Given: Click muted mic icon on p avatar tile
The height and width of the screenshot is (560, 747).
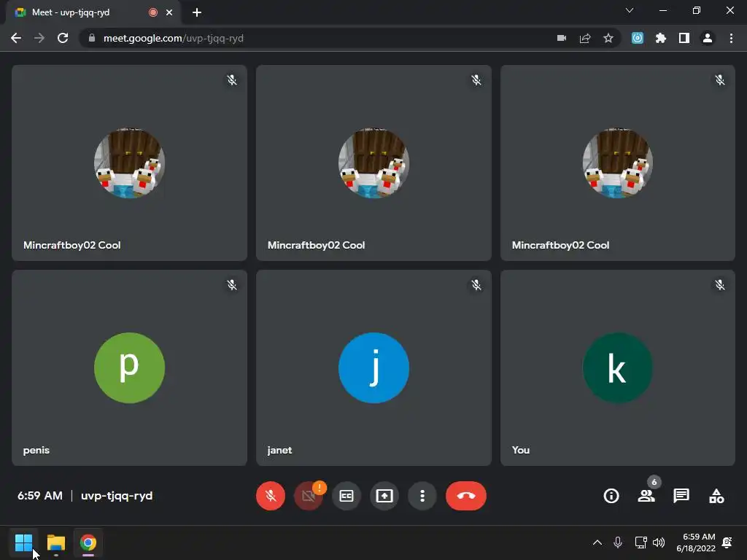Looking at the screenshot, I should coord(232,285).
